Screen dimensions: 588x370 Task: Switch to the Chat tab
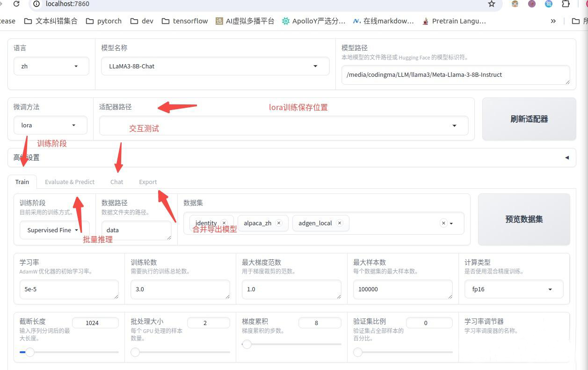(x=116, y=182)
